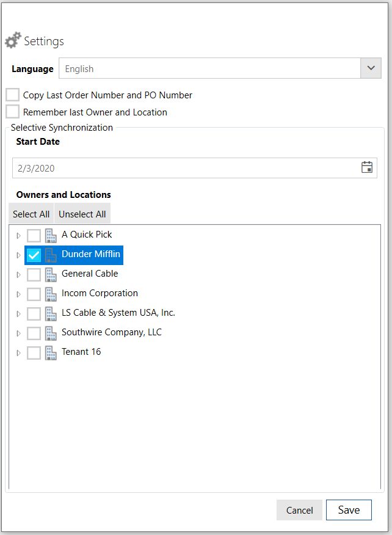392x535 pixels.
Task: Open the Language dropdown arrow
Action: [371, 68]
